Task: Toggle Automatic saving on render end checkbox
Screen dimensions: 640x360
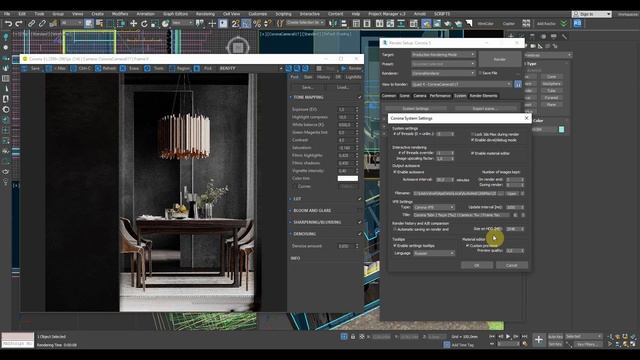Action: coord(395,229)
